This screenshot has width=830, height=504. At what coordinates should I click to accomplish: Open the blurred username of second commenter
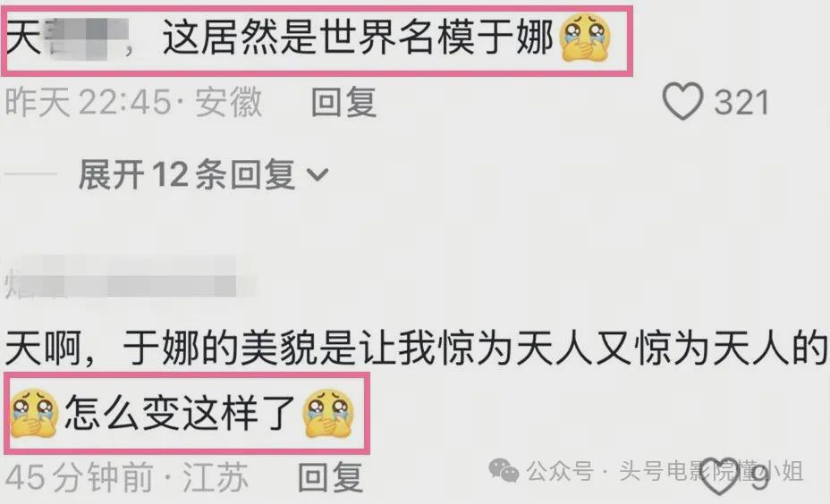130,279
